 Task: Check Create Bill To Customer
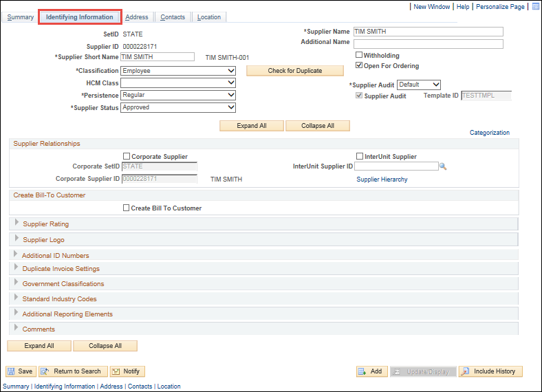[126, 208]
